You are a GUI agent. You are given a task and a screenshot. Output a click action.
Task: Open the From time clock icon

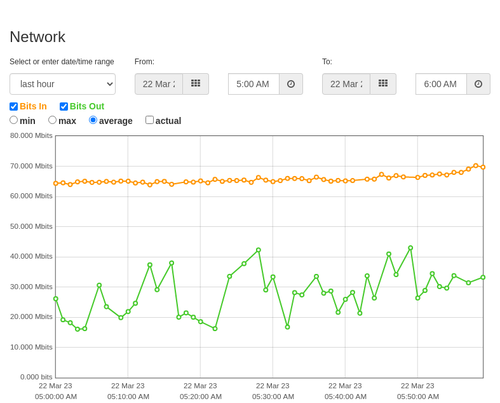[x=291, y=84]
